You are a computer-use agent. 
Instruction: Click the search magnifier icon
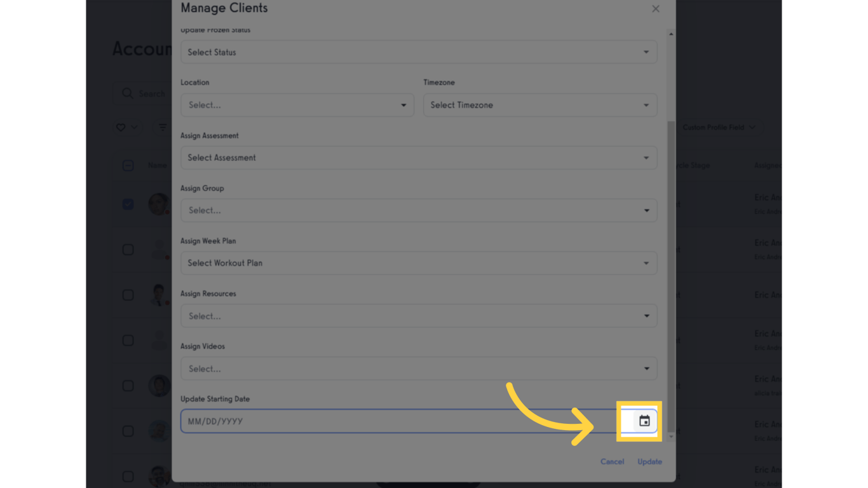[128, 93]
